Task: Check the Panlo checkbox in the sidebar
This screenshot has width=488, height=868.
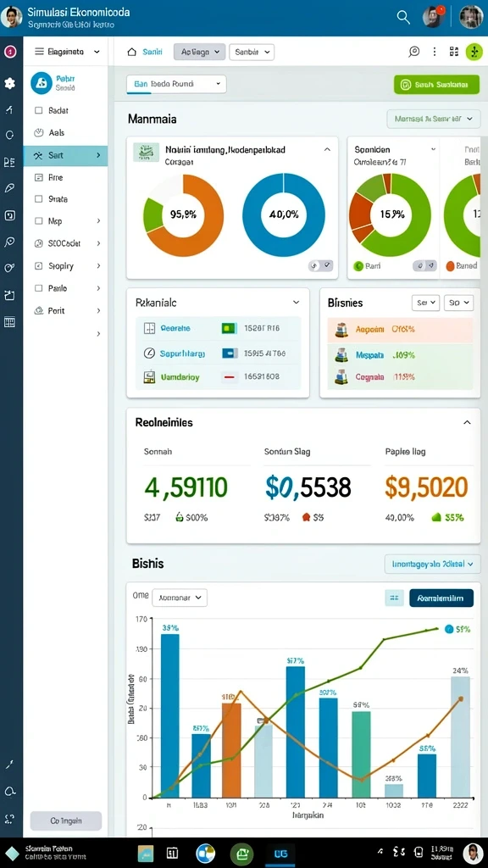Action: coord(38,288)
